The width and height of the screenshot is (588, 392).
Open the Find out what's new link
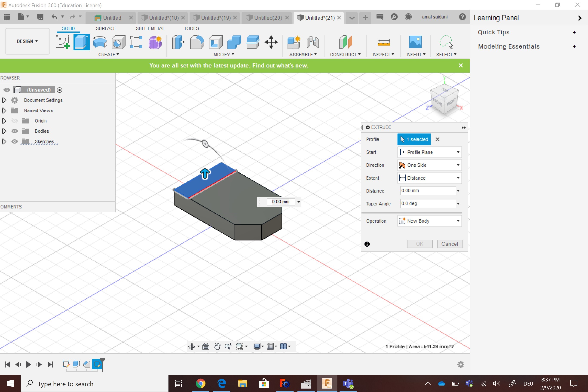(x=280, y=66)
